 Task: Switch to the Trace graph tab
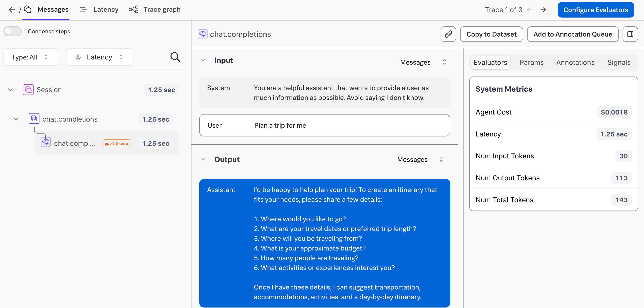point(162,10)
